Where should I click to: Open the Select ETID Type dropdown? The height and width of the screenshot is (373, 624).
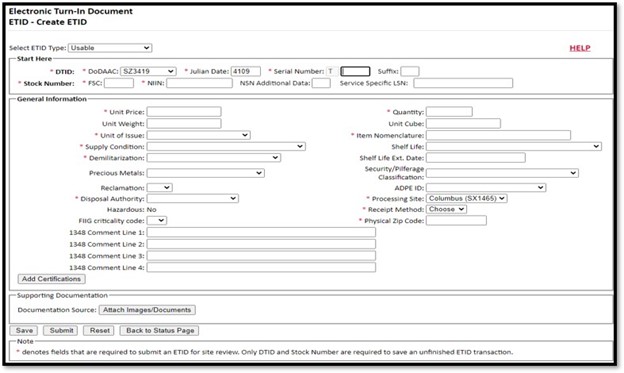pos(110,48)
